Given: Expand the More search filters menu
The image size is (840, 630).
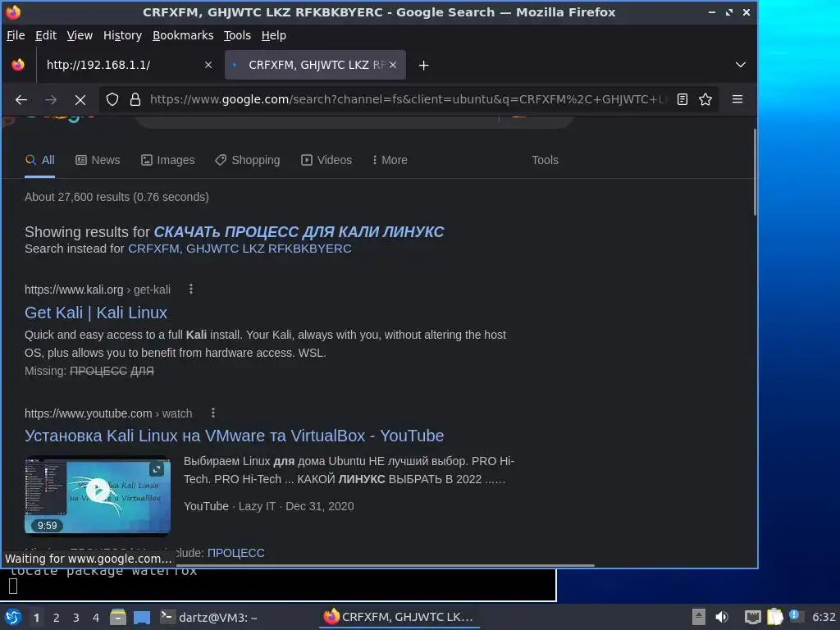Looking at the screenshot, I should point(390,160).
